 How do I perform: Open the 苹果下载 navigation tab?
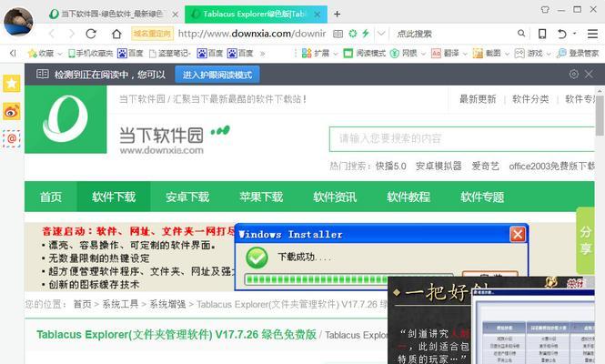click(261, 197)
